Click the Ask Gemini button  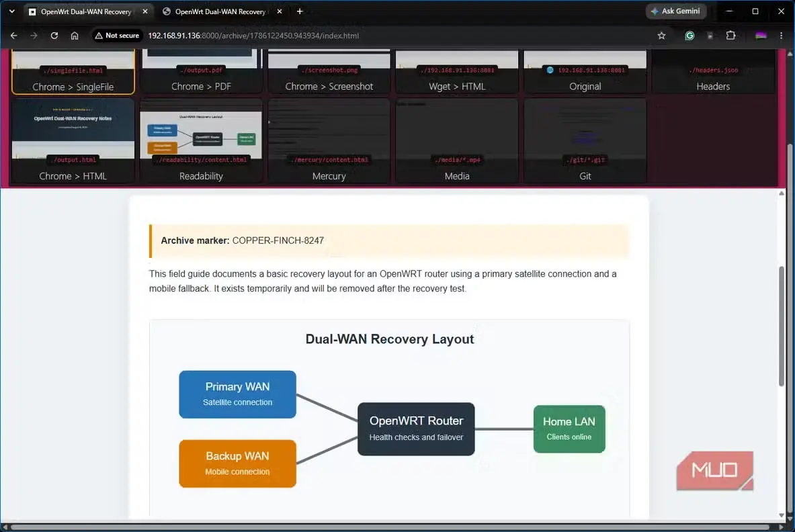(x=676, y=11)
